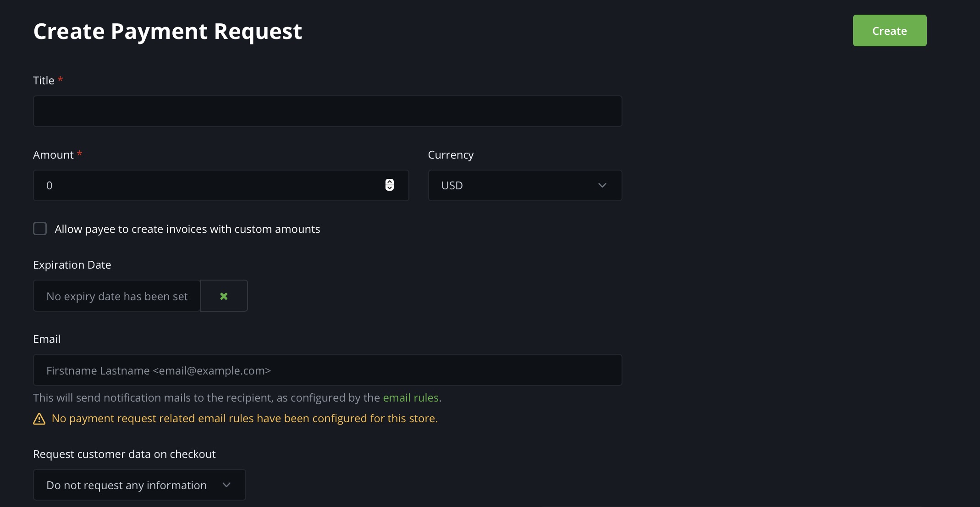Viewport: 980px width, 507px height.
Task: Click the amount stepper down arrow
Action: 389,188
